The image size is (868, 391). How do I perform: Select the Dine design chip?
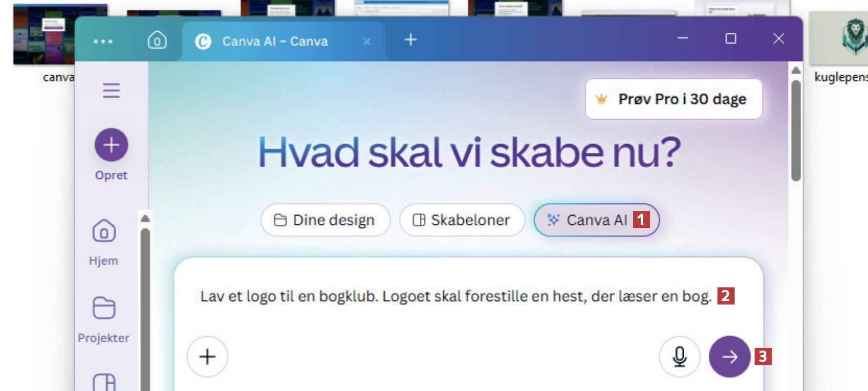pos(325,220)
